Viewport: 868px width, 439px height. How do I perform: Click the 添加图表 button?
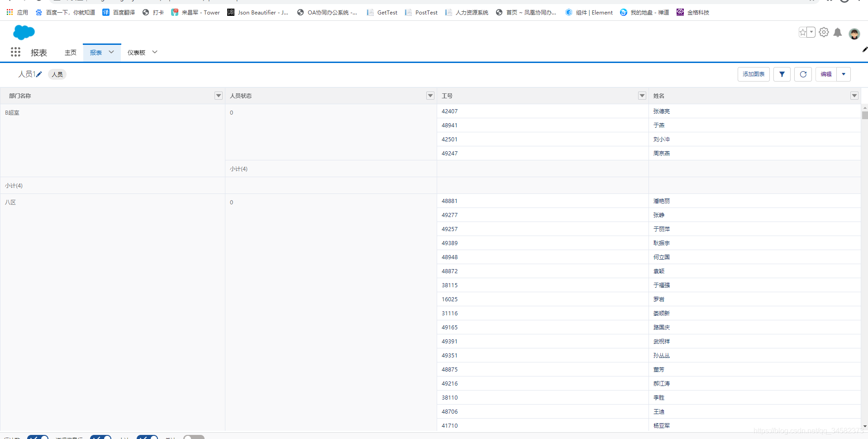click(753, 74)
